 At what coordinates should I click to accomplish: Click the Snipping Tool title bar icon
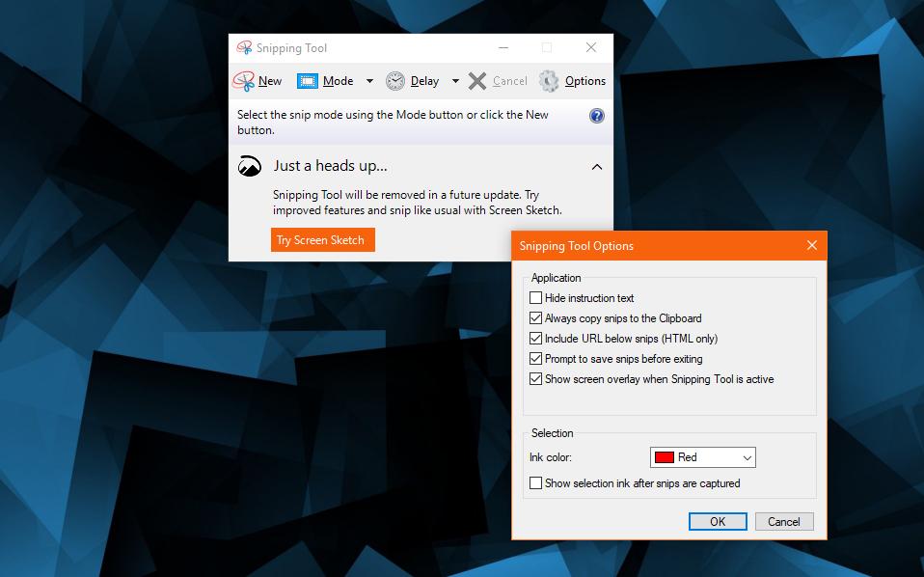click(x=244, y=47)
